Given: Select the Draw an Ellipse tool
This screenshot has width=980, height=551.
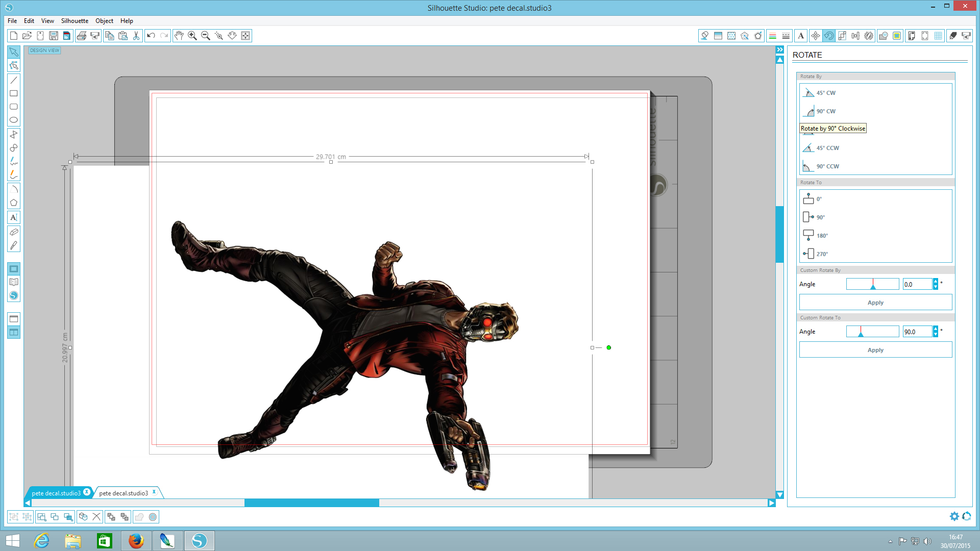Looking at the screenshot, I should [x=14, y=120].
